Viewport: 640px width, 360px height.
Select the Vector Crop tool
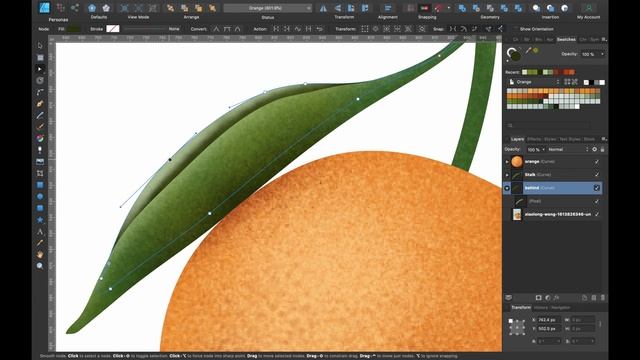[40, 173]
